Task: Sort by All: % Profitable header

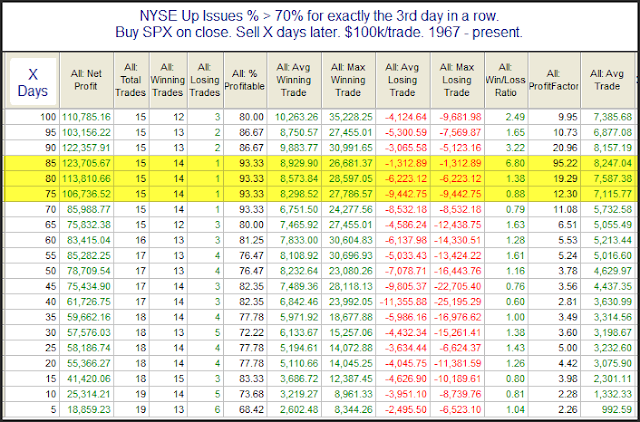Action: pos(244,80)
